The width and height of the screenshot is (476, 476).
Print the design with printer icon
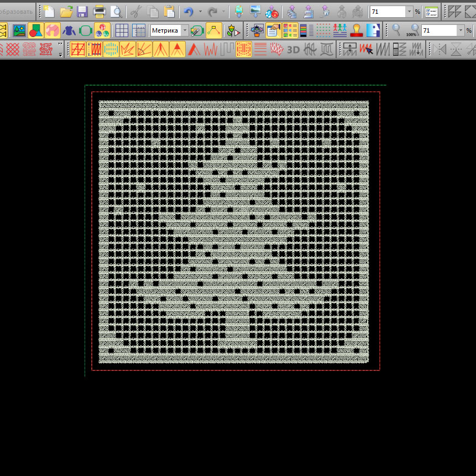99,12
